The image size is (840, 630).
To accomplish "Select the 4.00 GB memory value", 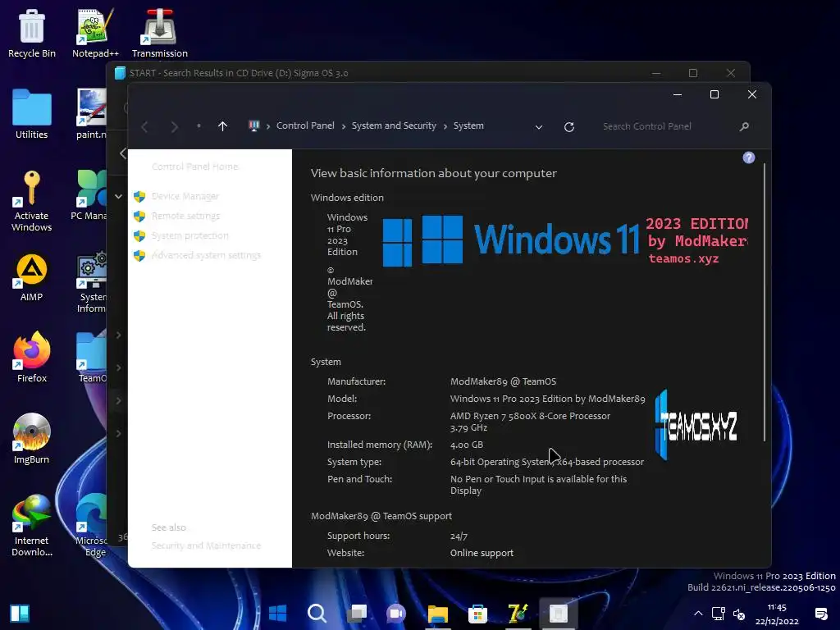I will coord(467,445).
